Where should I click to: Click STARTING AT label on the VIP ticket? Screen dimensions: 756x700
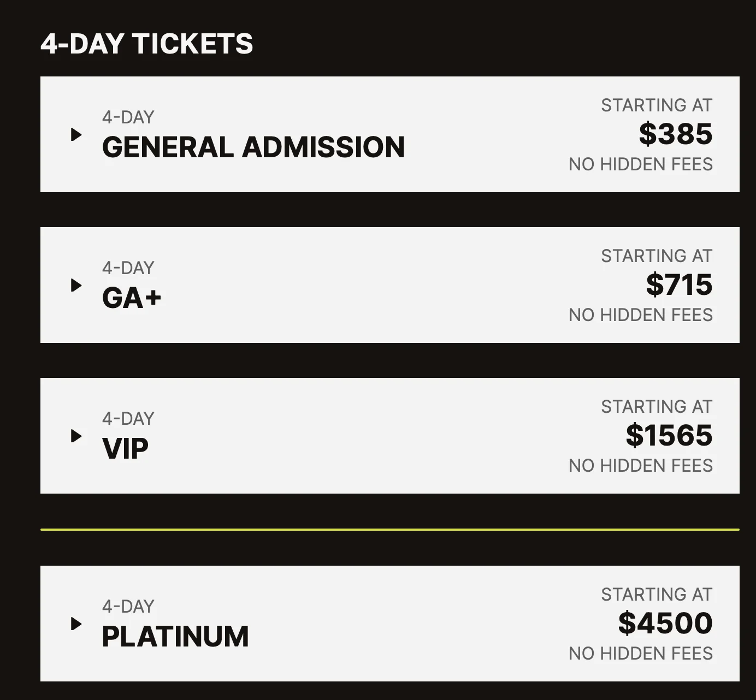(657, 406)
